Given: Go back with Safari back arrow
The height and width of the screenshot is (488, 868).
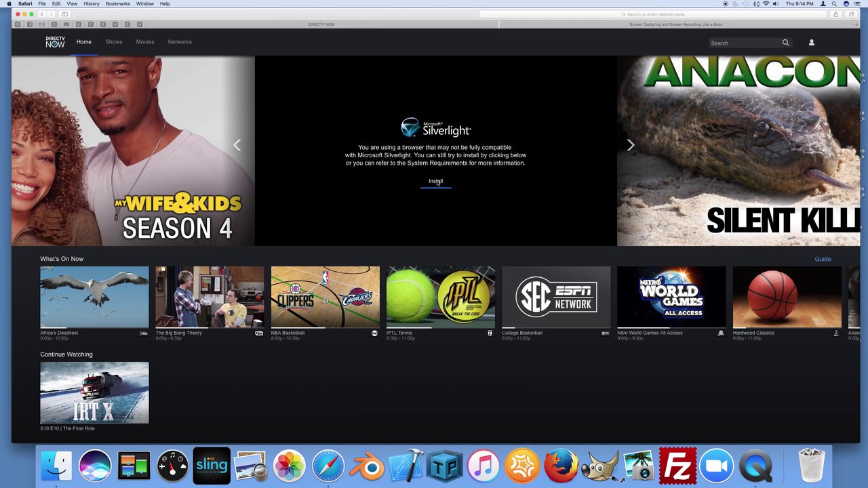Looking at the screenshot, I should (42, 14).
